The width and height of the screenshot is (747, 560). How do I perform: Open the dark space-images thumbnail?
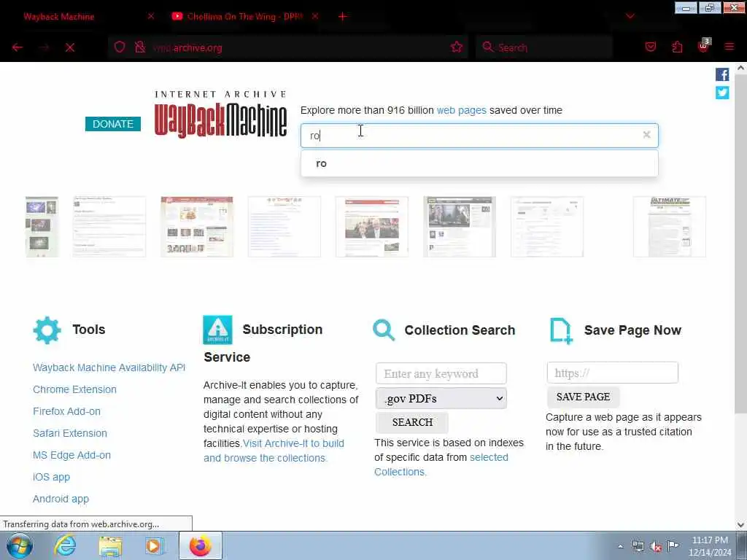pyautogui.click(x=42, y=227)
